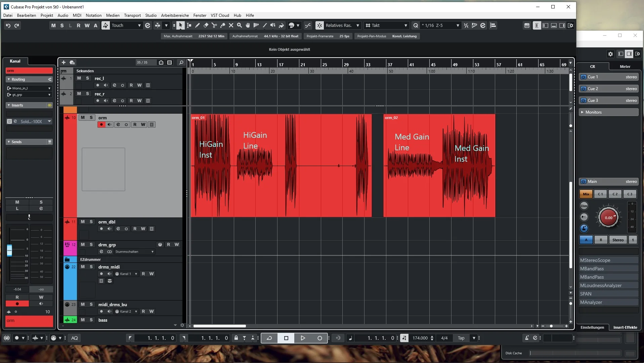Select the Mute X tool
This screenshot has height=363, width=644.
[231, 26]
